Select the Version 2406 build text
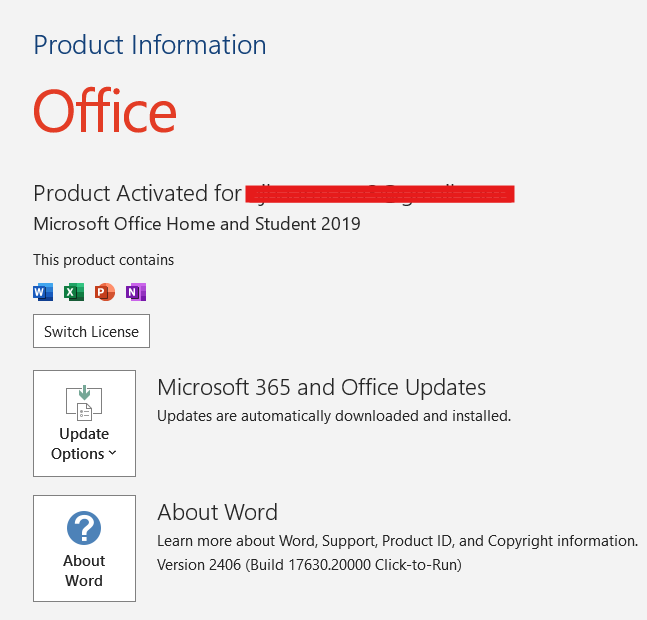The width and height of the screenshot is (647, 620). (x=309, y=565)
